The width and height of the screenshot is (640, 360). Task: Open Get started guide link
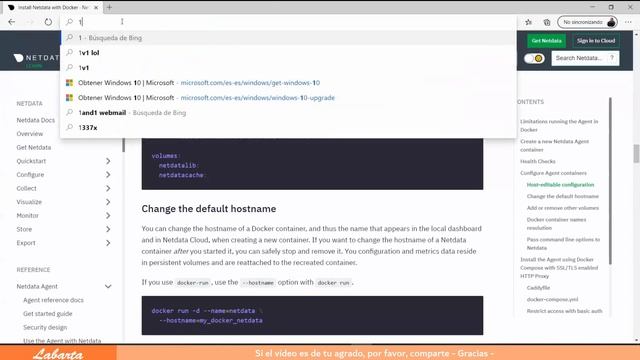(x=47, y=313)
